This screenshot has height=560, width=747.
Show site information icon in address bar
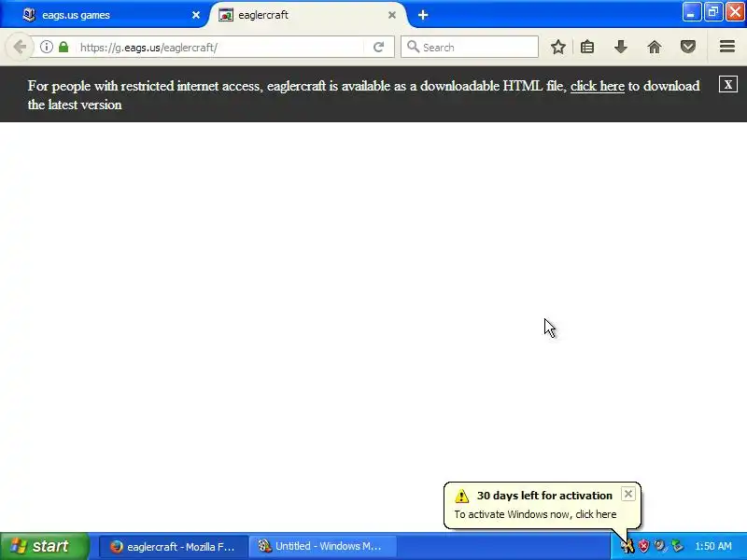coord(46,48)
